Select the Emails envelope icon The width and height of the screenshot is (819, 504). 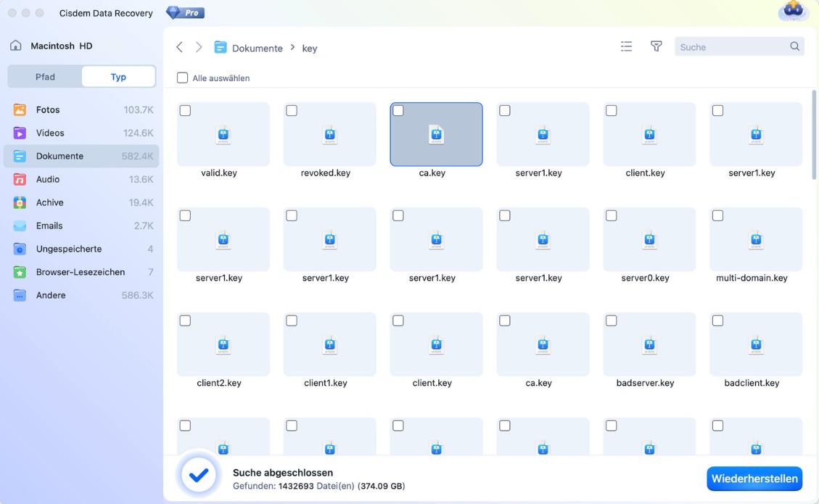20,226
